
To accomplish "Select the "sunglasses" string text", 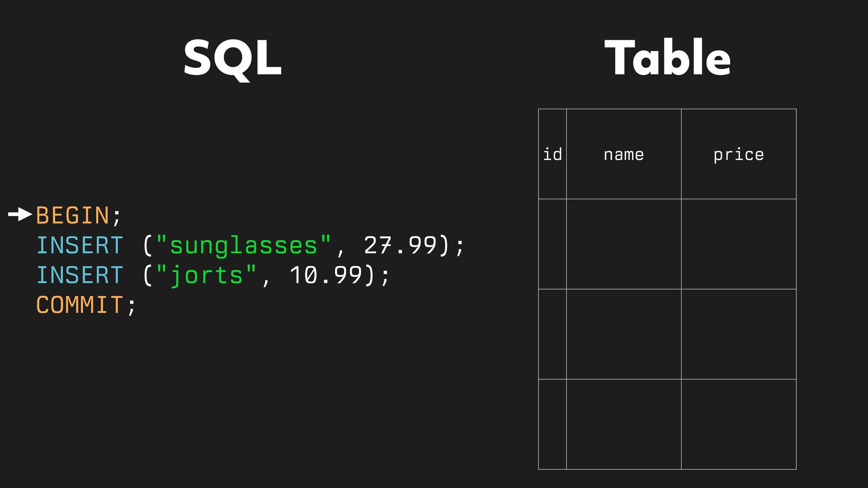I will pos(244,245).
